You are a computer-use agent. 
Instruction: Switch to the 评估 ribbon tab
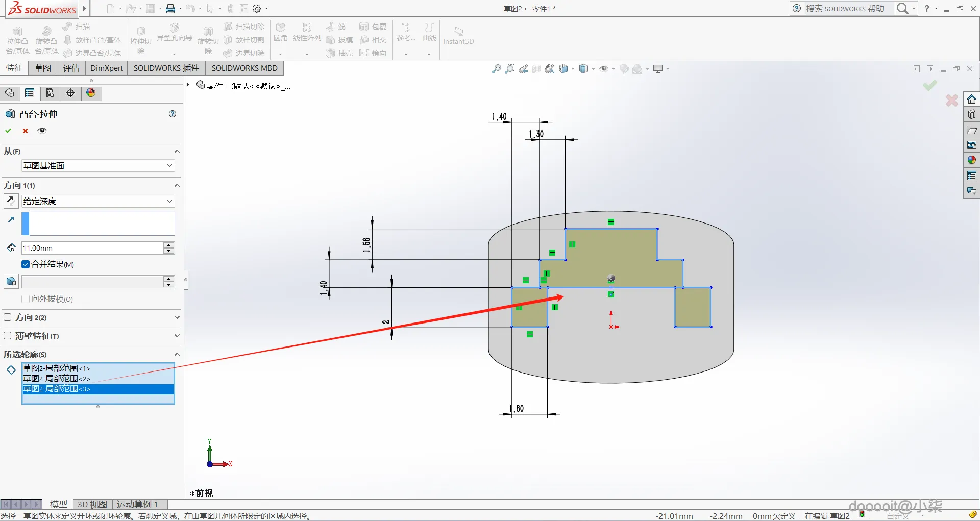tap(71, 68)
